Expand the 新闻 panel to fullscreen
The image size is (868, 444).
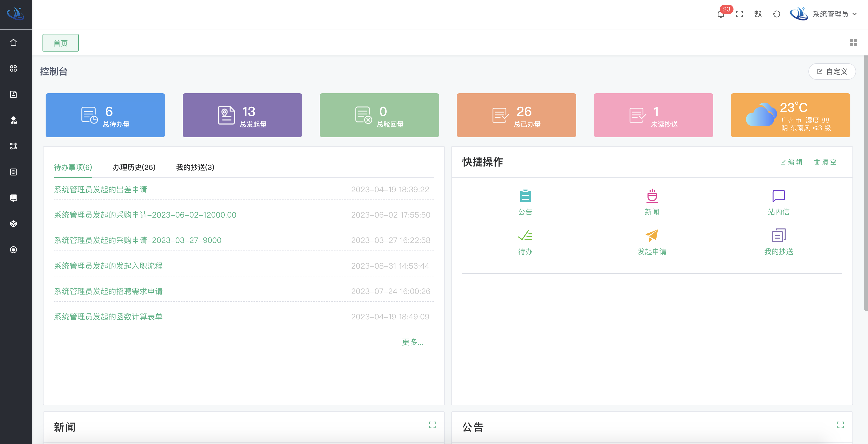tap(432, 425)
